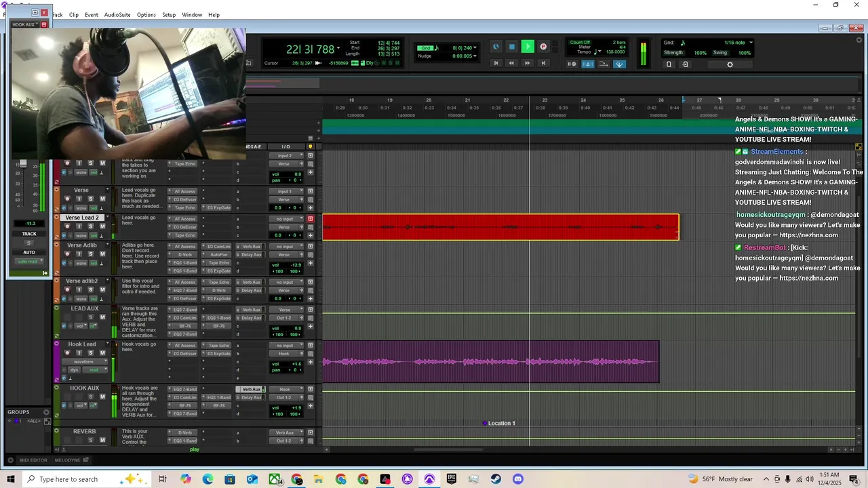Screen dimensions: 868x488
Task: Open AutoPan insert on Verse Adlib
Action: (x=218, y=255)
